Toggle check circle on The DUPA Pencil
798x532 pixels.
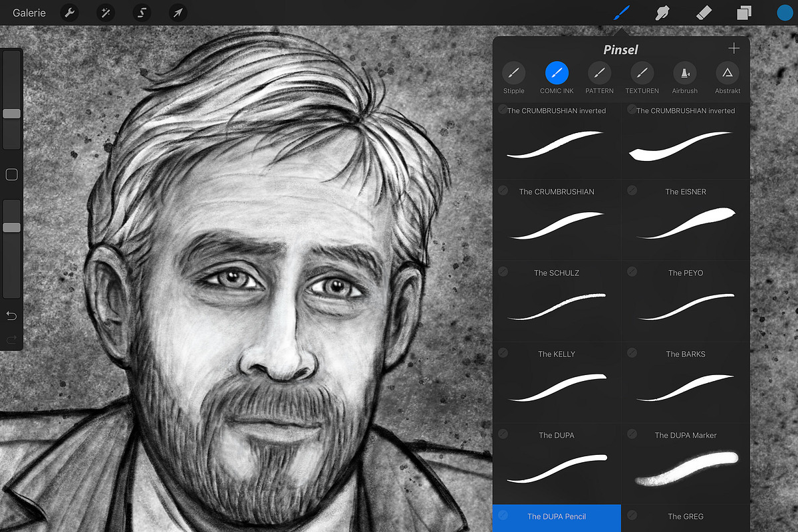pyautogui.click(x=503, y=515)
